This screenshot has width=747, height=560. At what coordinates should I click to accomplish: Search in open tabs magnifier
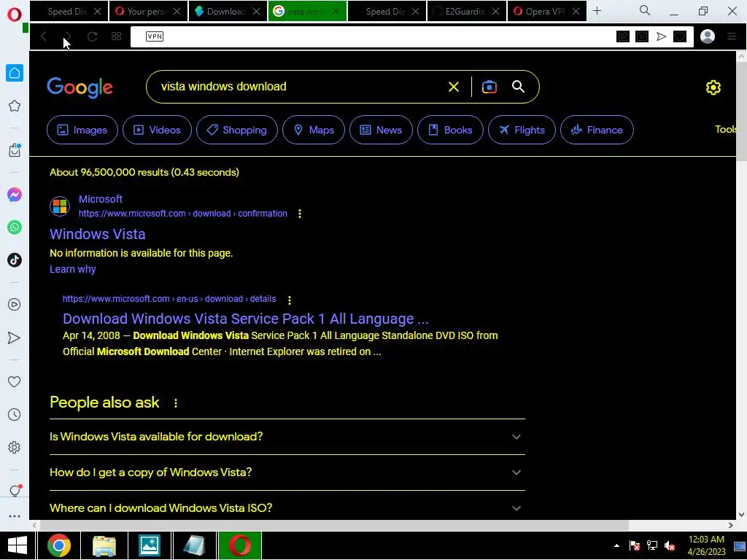(x=645, y=10)
